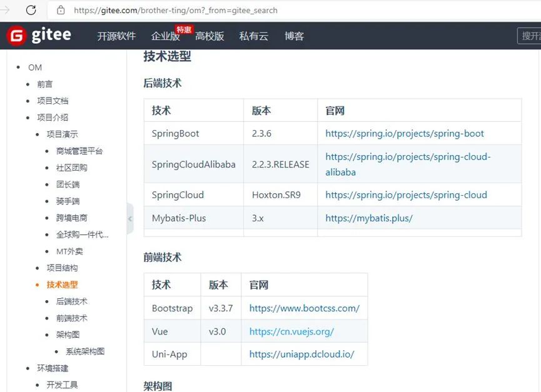Screen dimensions: 541x392
Task: Open the cn.vuejs.org link
Action: pyautogui.click(x=291, y=331)
